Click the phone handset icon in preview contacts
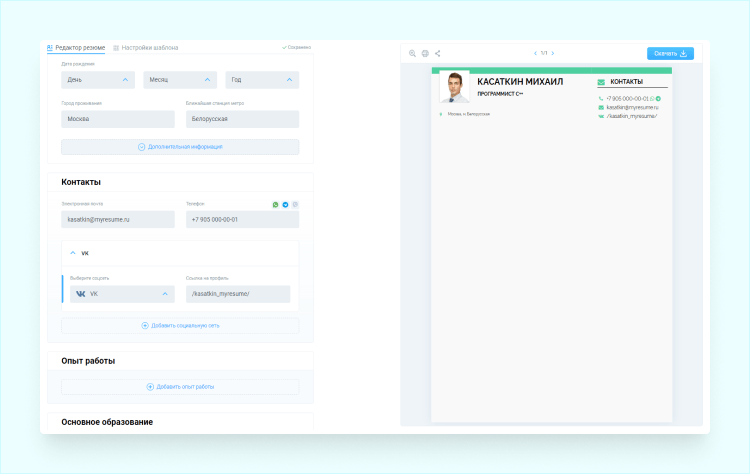 pyautogui.click(x=601, y=99)
